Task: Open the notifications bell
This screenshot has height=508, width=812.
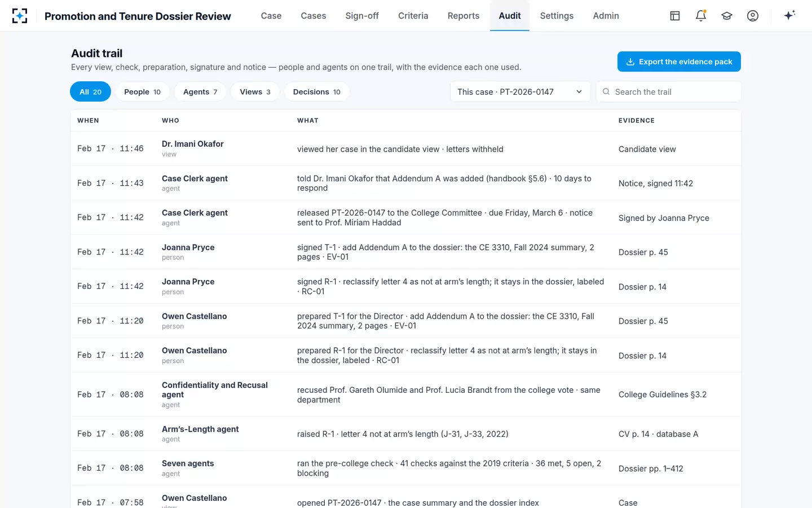Action: (x=701, y=16)
